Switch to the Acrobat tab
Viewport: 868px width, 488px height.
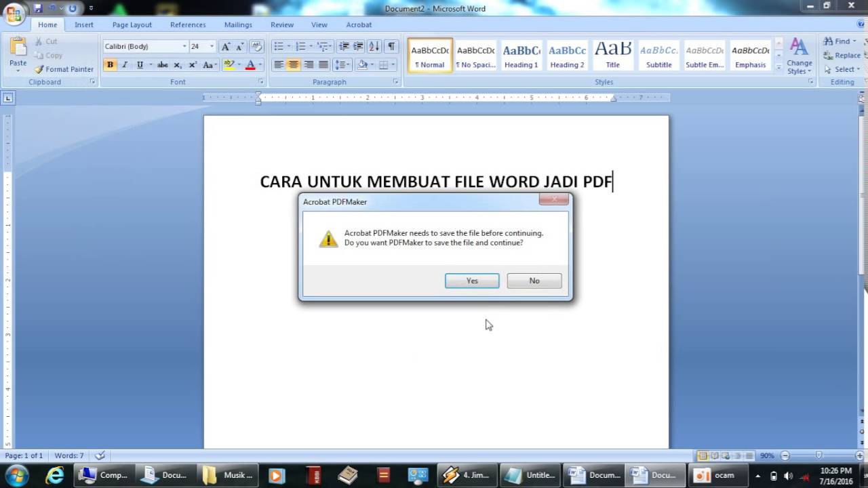pos(359,24)
